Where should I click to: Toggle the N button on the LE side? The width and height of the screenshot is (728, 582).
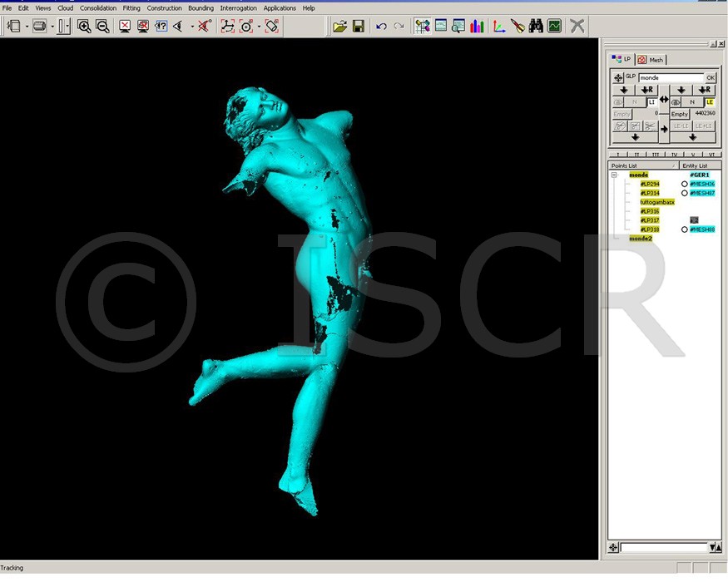tap(692, 101)
